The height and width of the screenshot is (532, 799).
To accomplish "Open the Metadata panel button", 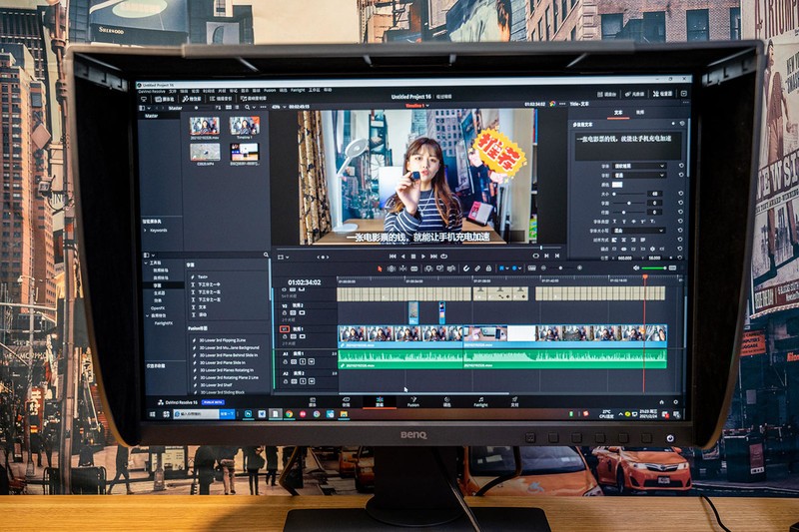I will point(635,94).
